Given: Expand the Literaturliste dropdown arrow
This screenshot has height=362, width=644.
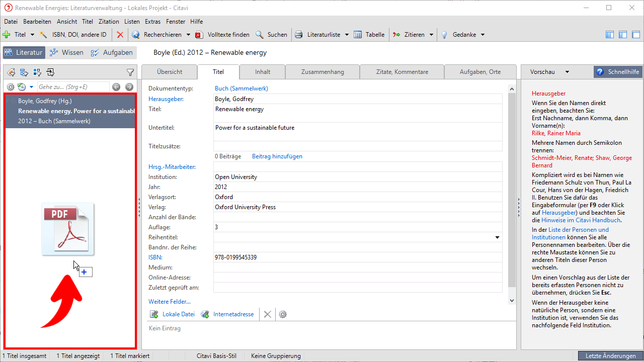Looking at the screenshot, I should [347, 35].
